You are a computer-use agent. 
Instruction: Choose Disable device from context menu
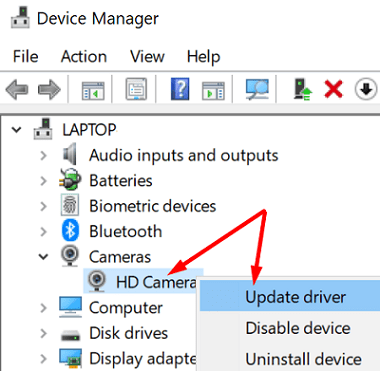pos(290,328)
